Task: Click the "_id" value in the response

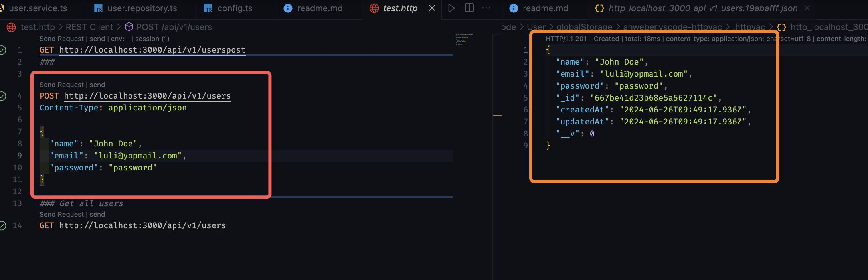Action: click(653, 98)
